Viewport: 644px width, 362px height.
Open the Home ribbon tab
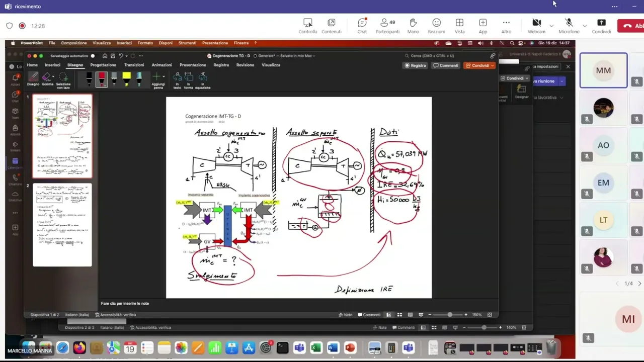tap(32, 65)
